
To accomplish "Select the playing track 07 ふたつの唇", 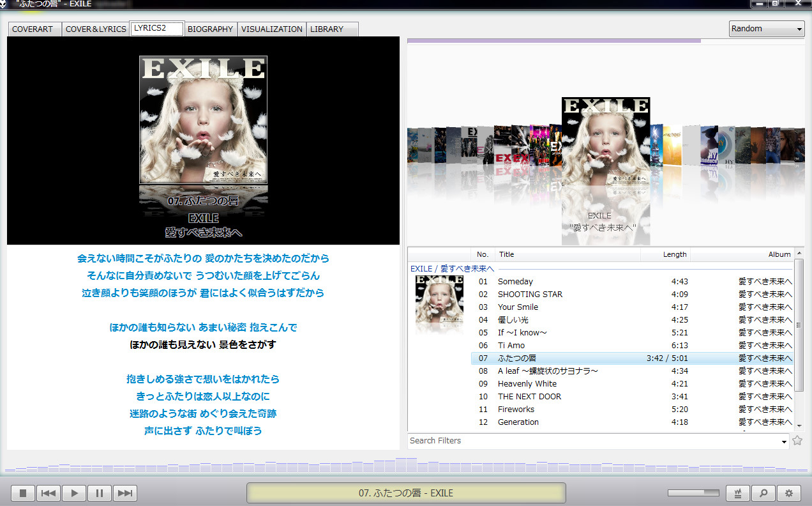I will [633, 358].
